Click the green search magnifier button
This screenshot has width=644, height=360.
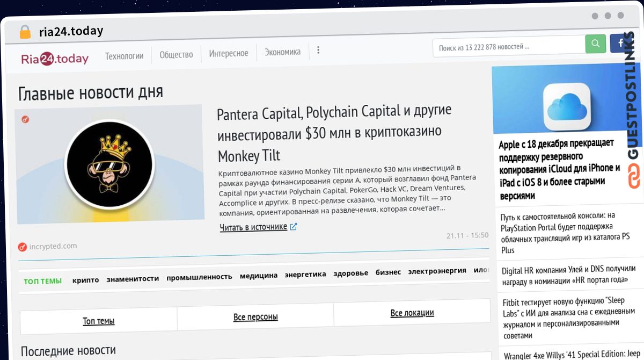pyautogui.click(x=595, y=44)
